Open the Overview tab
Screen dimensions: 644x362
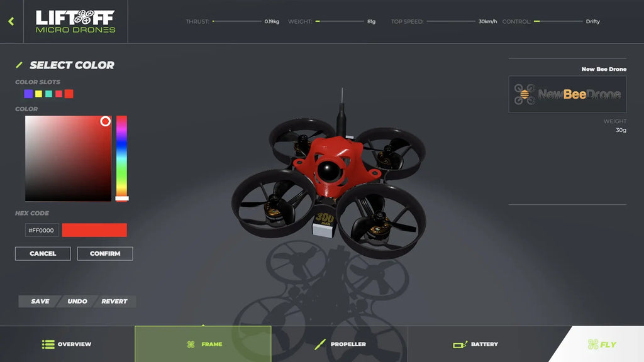pos(68,344)
